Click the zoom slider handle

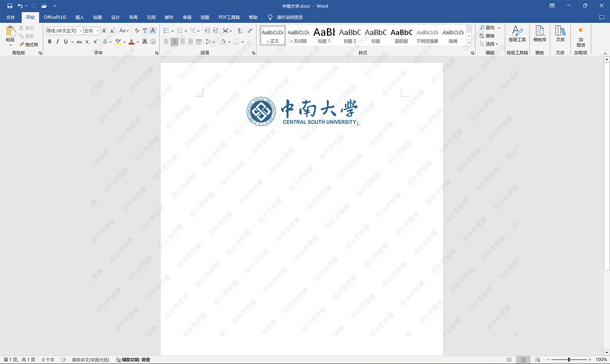569,360
